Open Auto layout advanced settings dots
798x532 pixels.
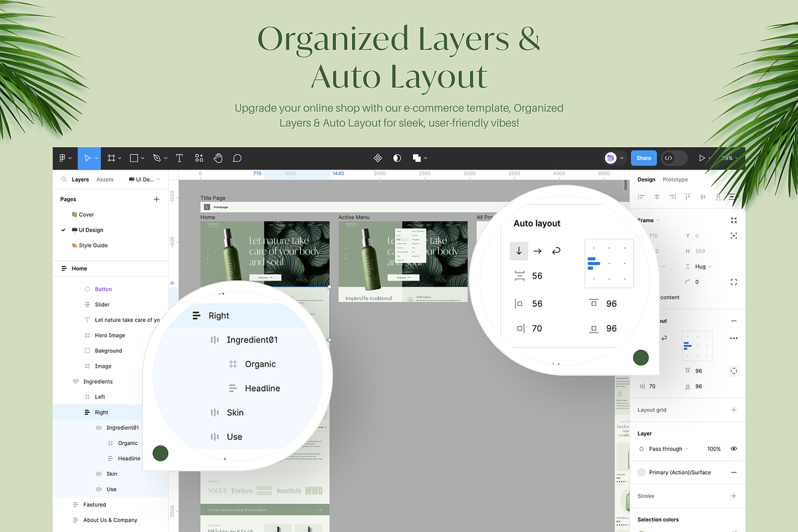733,338
